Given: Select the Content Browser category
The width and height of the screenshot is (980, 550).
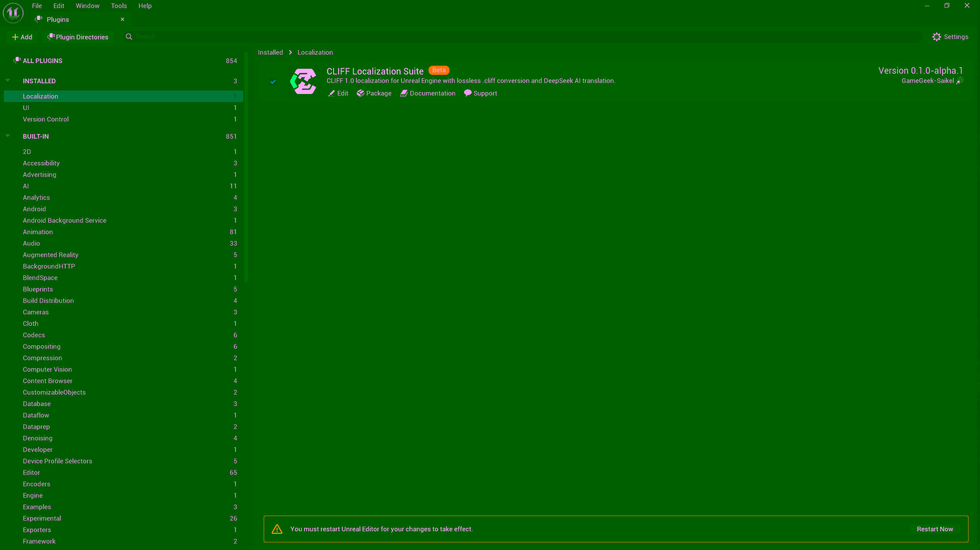Looking at the screenshot, I should [123, 381].
